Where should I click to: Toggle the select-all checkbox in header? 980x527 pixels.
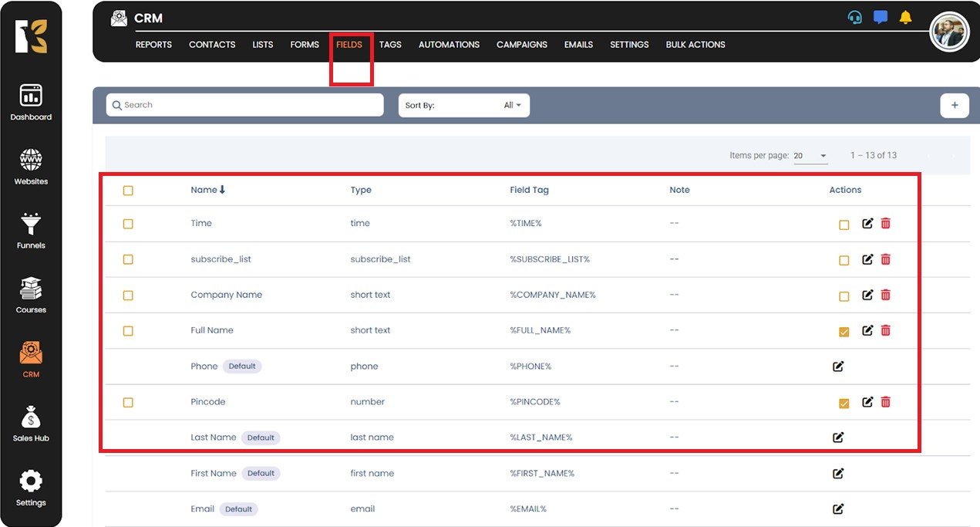coord(128,191)
